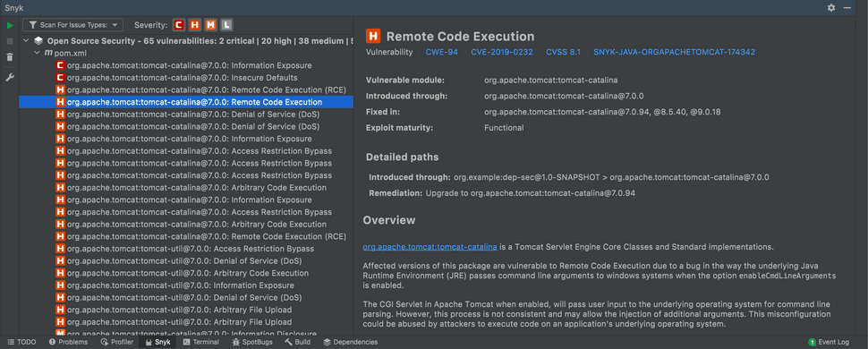Image resolution: width=868 pixels, height=349 pixels.
Task: Toggle the Medium severity filter
Action: click(210, 25)
